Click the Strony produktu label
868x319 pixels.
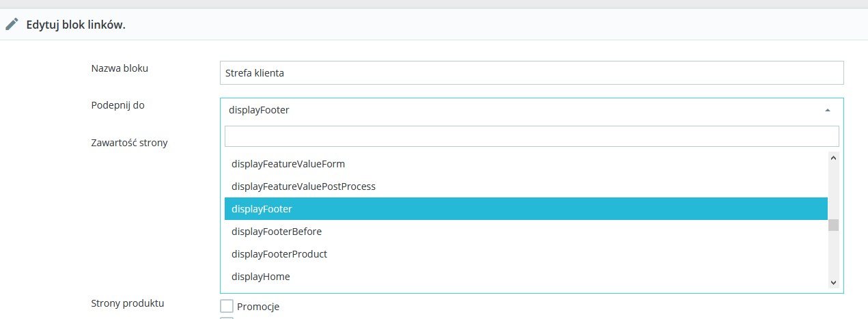128,303
